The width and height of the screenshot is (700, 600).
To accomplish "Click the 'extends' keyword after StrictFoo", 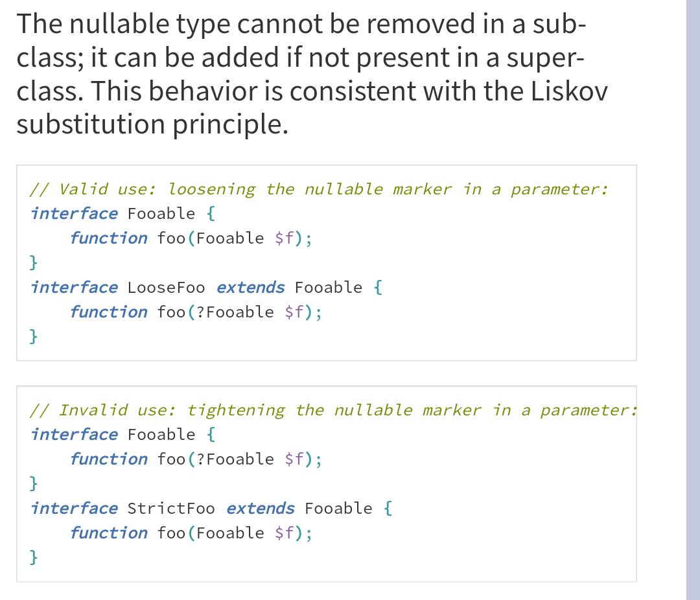I will click(x=261, y=509).
